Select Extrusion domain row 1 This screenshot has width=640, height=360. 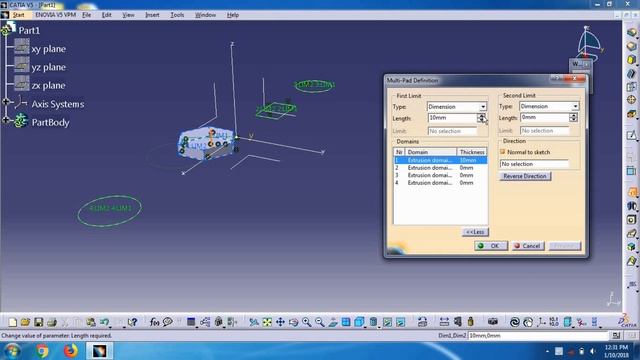click(440, 160)
